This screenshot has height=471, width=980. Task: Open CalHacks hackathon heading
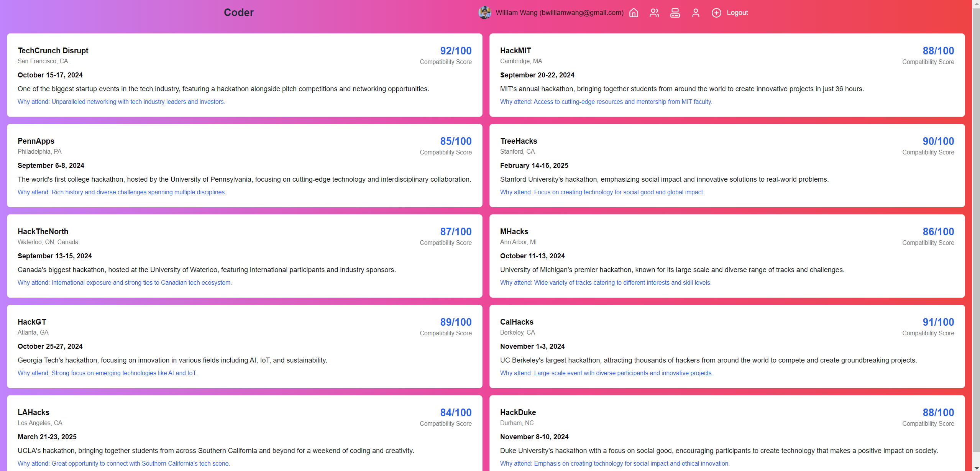tap(517, 322)
